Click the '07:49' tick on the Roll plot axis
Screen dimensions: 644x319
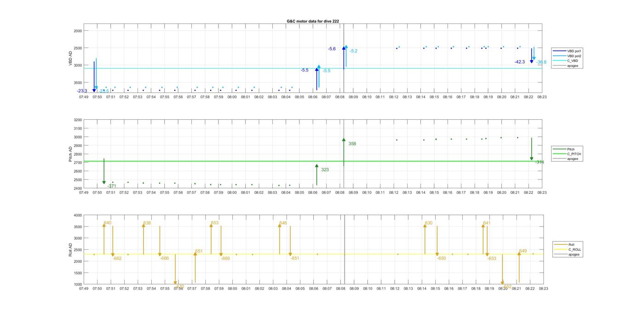point(84,289)
